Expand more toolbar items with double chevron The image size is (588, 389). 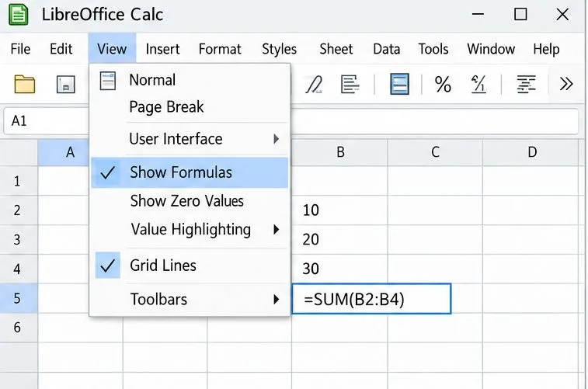[x=566, y=84]
